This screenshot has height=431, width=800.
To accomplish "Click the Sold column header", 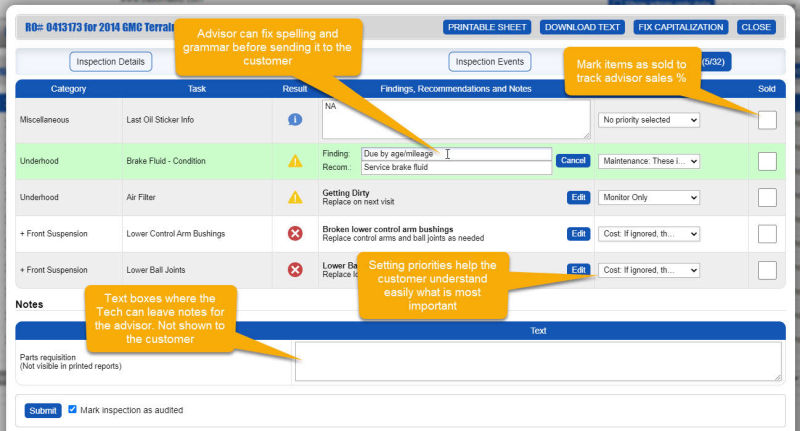I will pyautogui.click(x=766, y=89).
